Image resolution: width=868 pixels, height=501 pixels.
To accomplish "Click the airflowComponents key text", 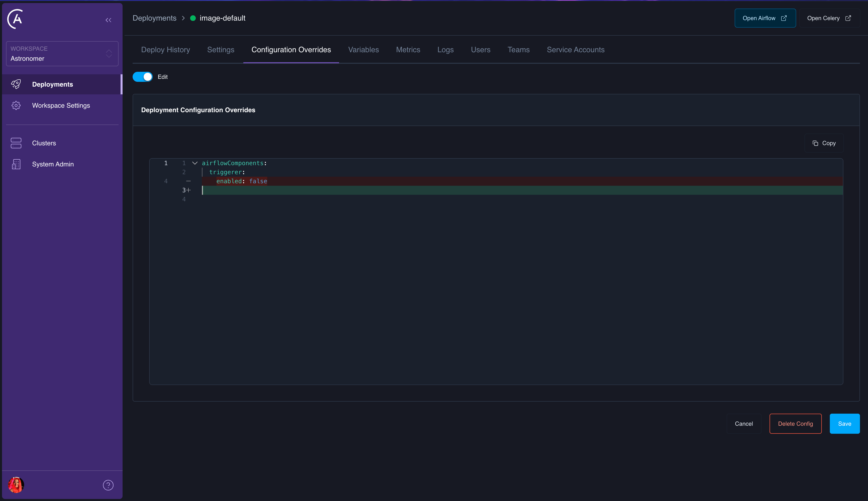I will tap(232, 163).
